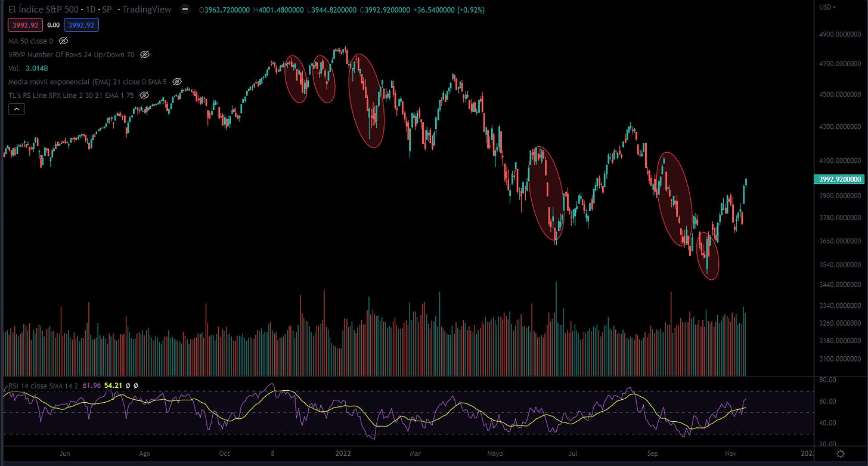The height and width of the screenshot is (466, 868).
Task: Click the Jun label on time axis
Action: (65, 454)
